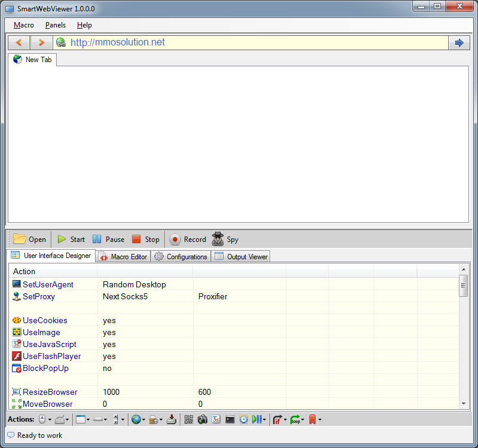Click the Spy button

click(225, 240)
